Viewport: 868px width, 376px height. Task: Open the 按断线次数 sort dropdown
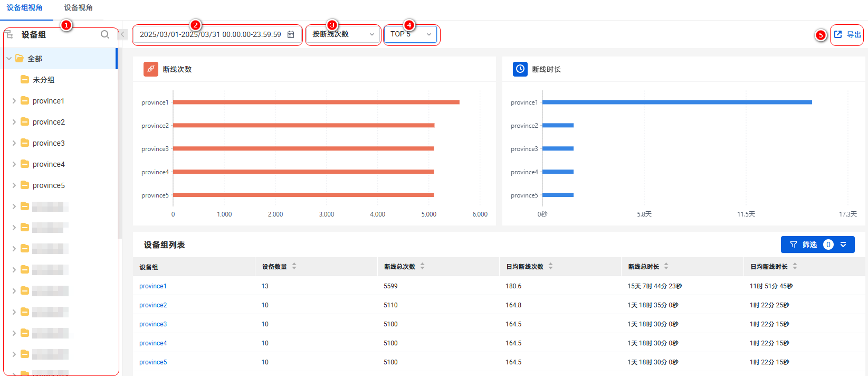tap(343, 34)
